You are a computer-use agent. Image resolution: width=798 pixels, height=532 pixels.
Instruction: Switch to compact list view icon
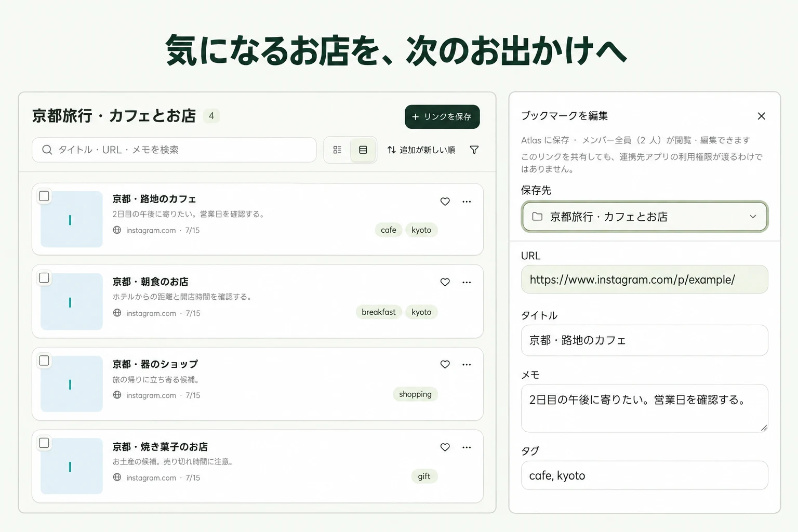tap(337, 150)
